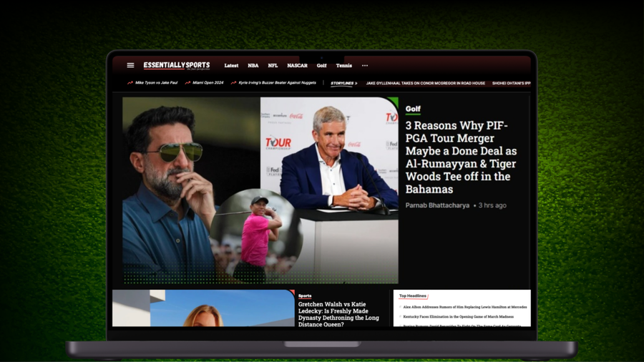644x362 pixels.
Task: View author Parnab Bhattacharya's profile
Action: [437, 205]
